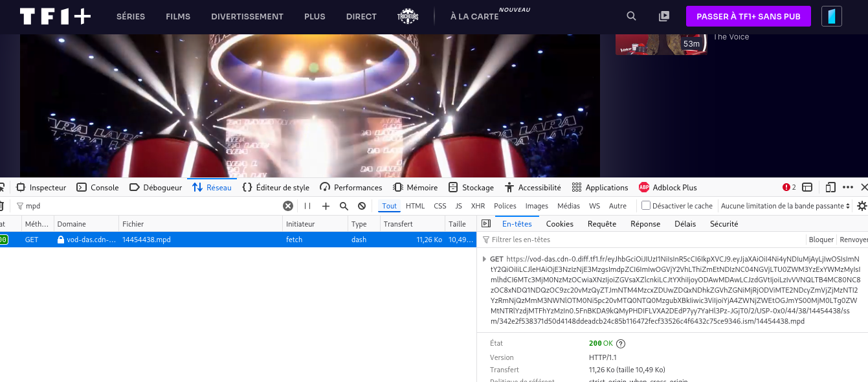Click the Tricheurs show logo
The image size is (868, 382).
tap(408, 16)
